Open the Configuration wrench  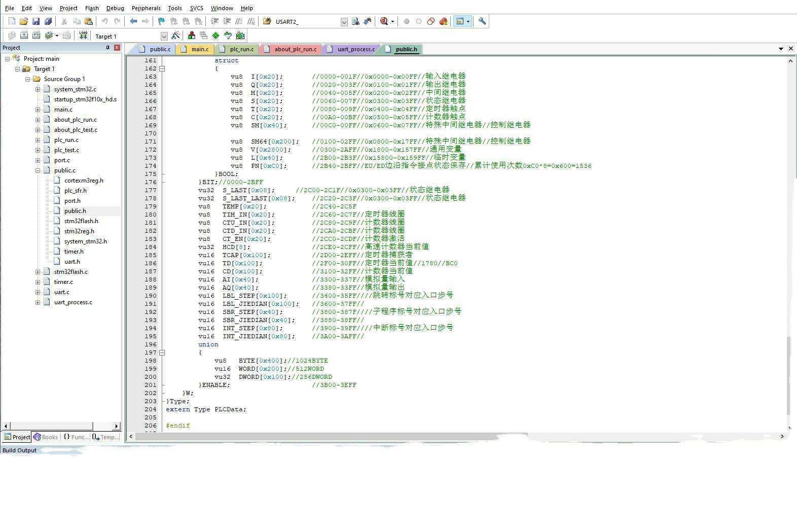tap(482, 21)
